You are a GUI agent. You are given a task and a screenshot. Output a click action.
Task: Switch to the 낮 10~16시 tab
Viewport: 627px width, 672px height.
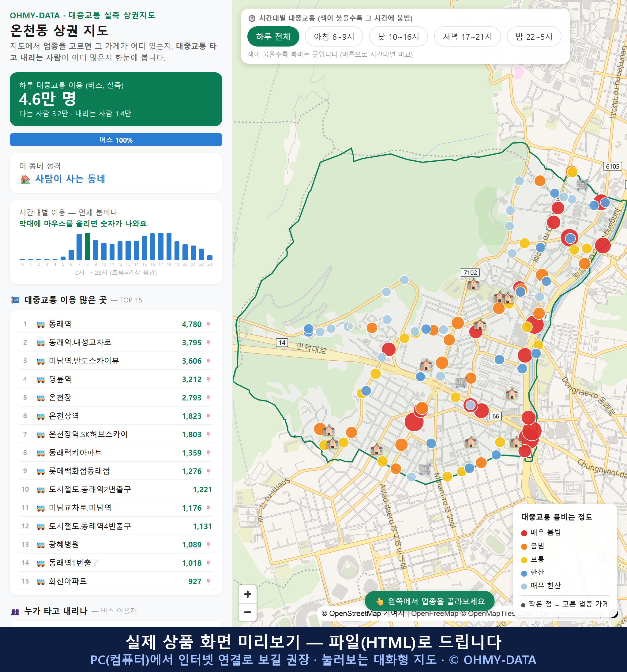[x=399, y=36]
